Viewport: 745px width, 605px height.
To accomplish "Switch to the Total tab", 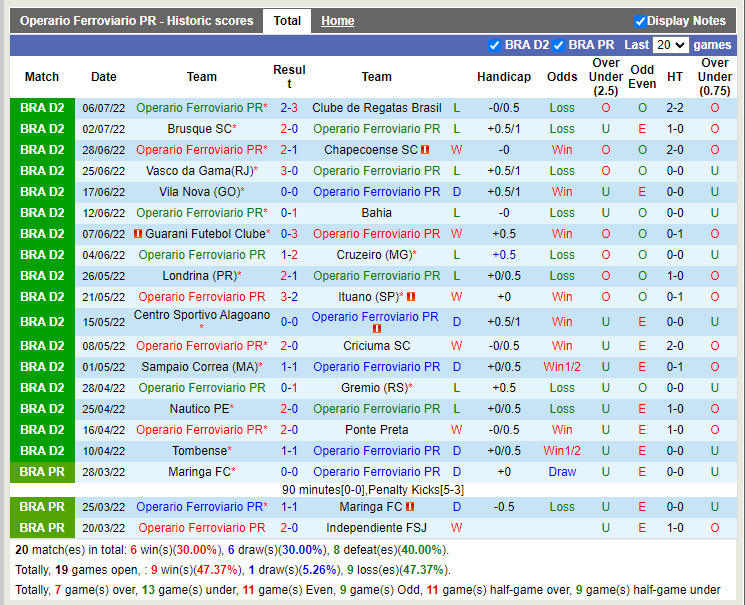I will tap(287, 21).
